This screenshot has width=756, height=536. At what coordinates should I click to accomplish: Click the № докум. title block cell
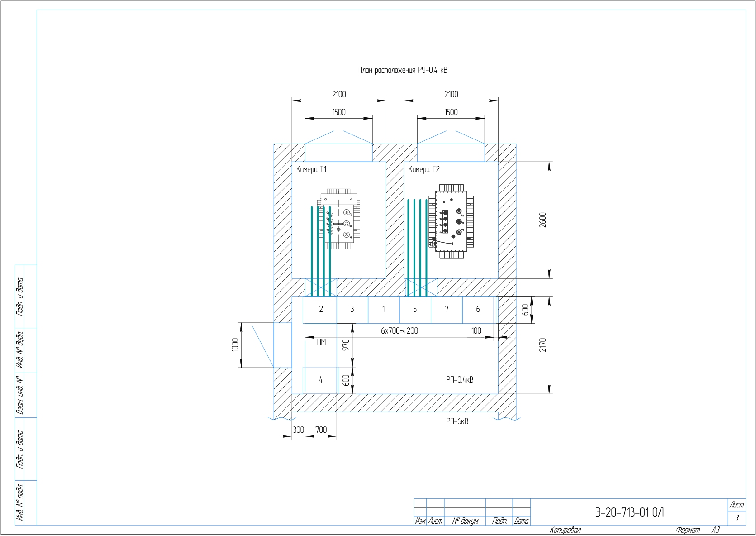[x=465, y=521]
